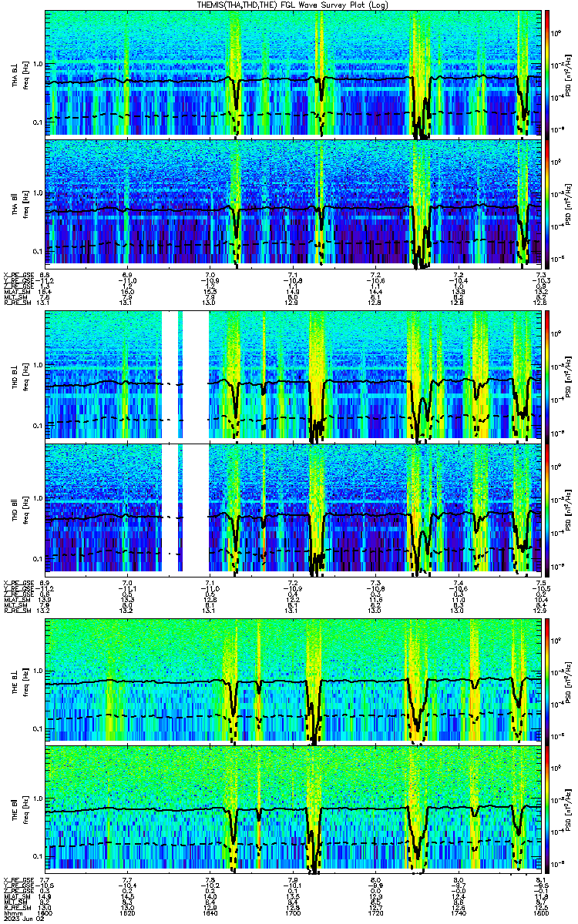Image resolution: width=578 pixels, height=924 pixels.
Task: Click the 1.0 frequency tick on THA BL panel
Action: click(37, 63)
